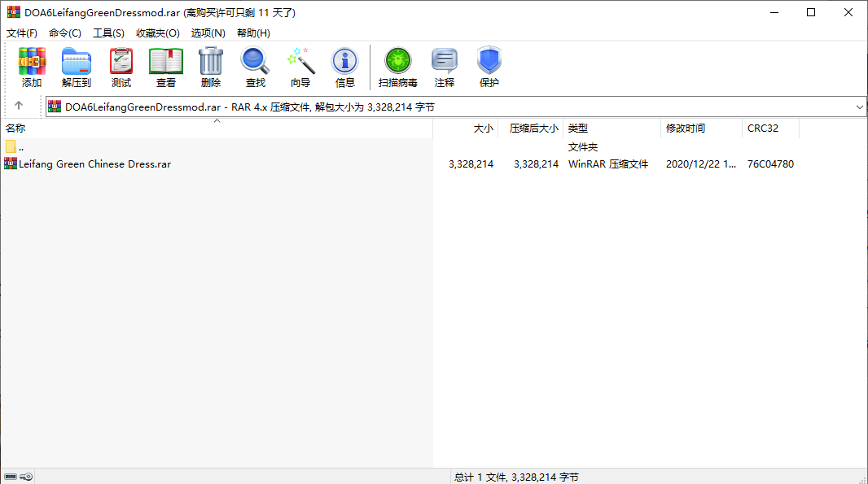
Task: Click the key icon in status bar
Action: (26, 476)
